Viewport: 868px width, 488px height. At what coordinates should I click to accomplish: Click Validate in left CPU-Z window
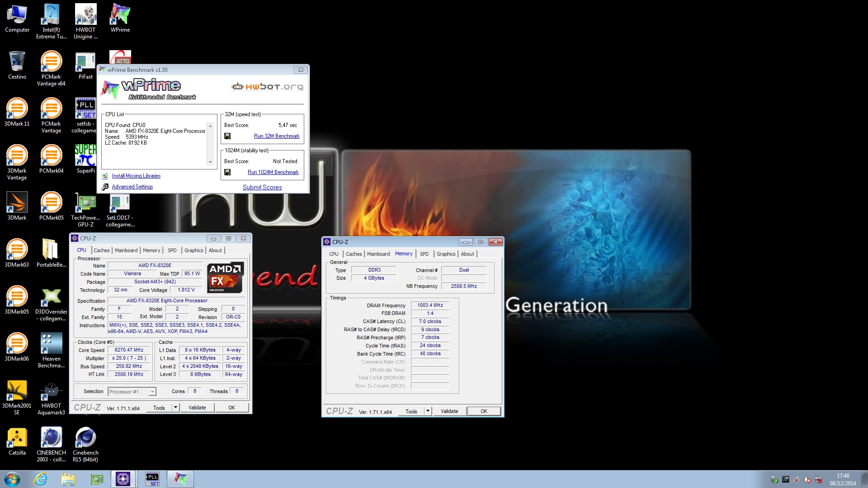coord(197,408)
